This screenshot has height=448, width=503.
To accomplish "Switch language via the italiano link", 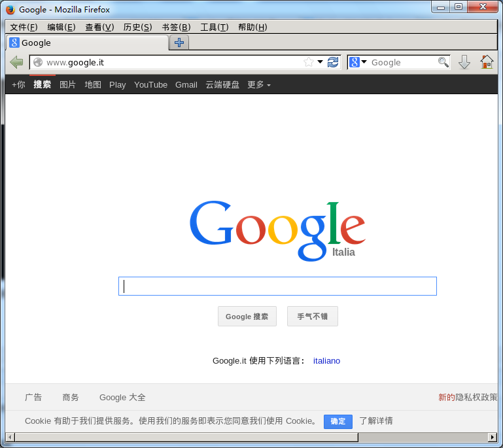I will coord(326,361).
